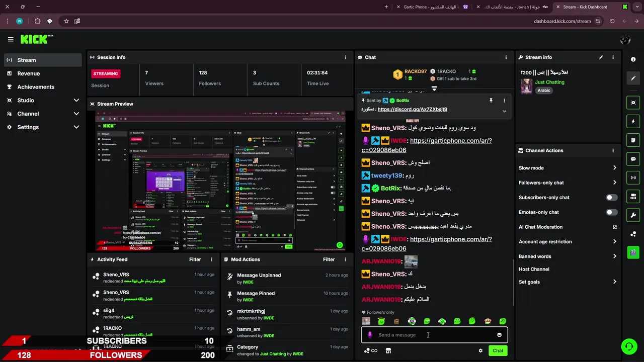This screenshot has width=644, height=362.
Task: Switch to the Gartic Phone browser tab
Action: pyautogui.click(x=432, y=7)
